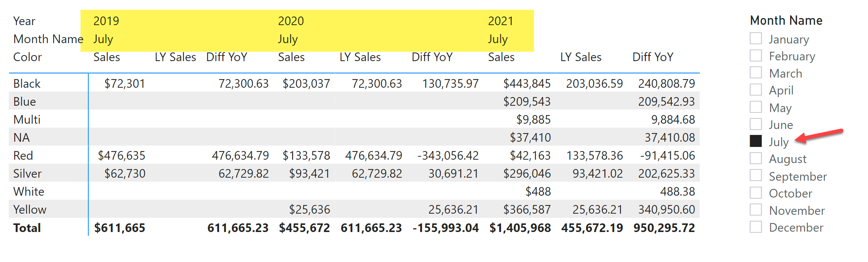Screen dimensions: 868x262
Task: Click the 455,672.19 total LY Sales cell
Action: [x=592, y=228]
